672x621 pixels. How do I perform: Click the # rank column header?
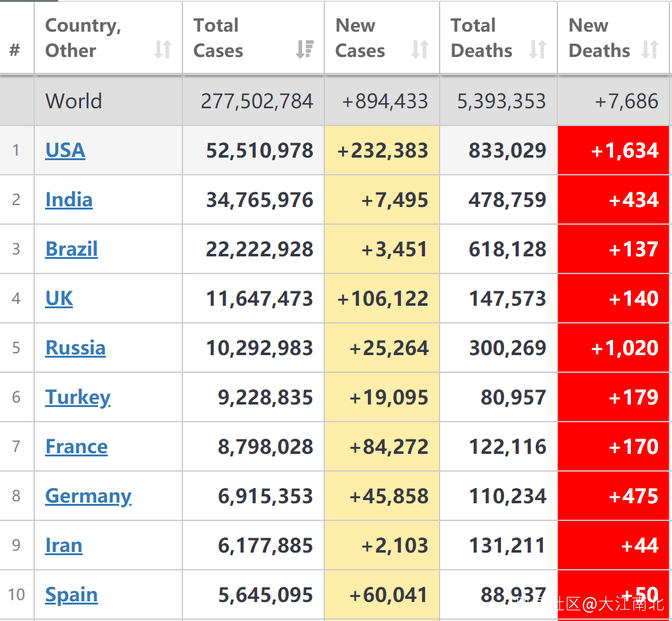coord(15,49)
